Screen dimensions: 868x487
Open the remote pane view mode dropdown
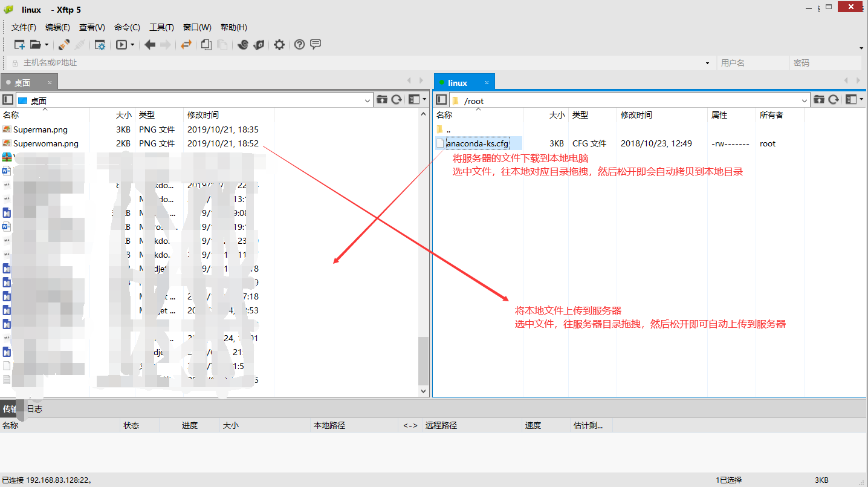pos(854,100)
